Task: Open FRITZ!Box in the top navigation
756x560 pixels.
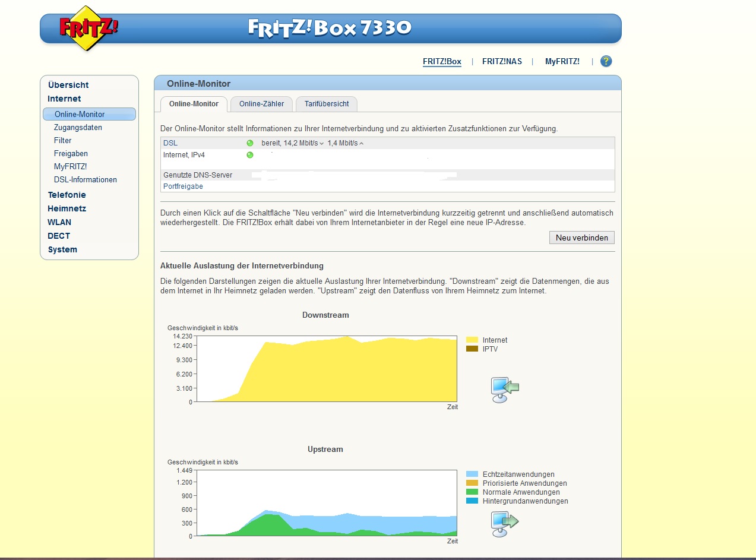Action: 442,61
